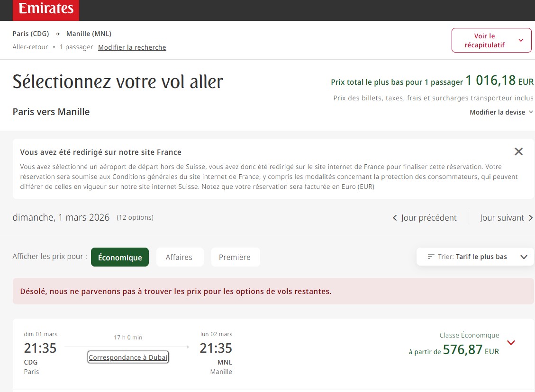Screen dimensions: 535x392
Task: Open the Voir le récapitulatif dropdown
Action: pos(491,40)
